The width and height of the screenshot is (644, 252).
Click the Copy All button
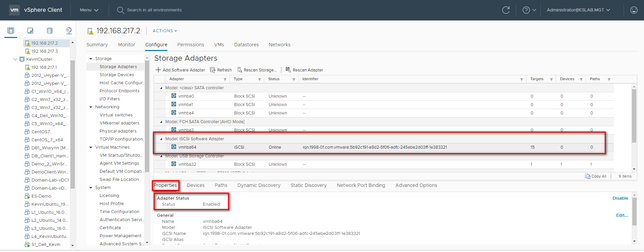coord(596,176)
